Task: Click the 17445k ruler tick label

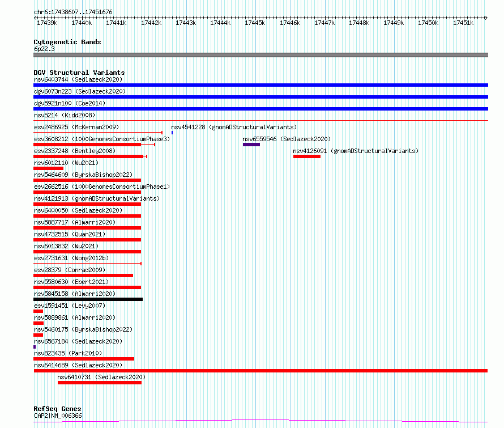Action: tap(255, 23)
